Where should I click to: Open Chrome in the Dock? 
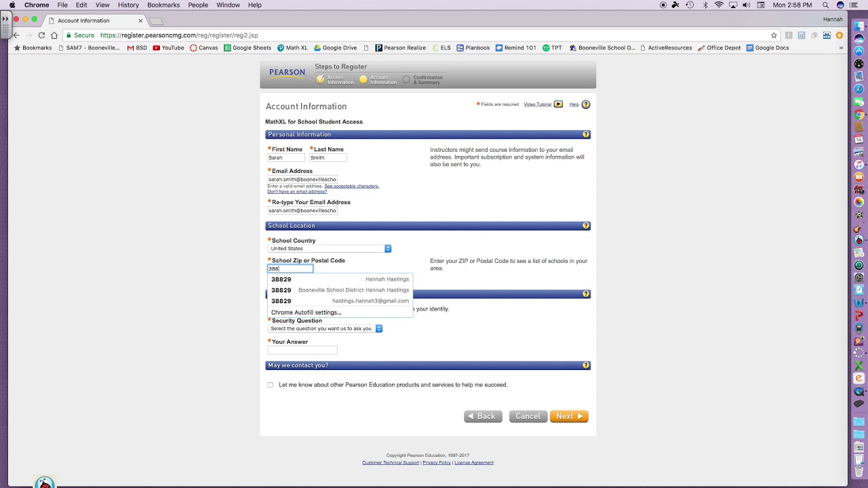tap(859, 115)
